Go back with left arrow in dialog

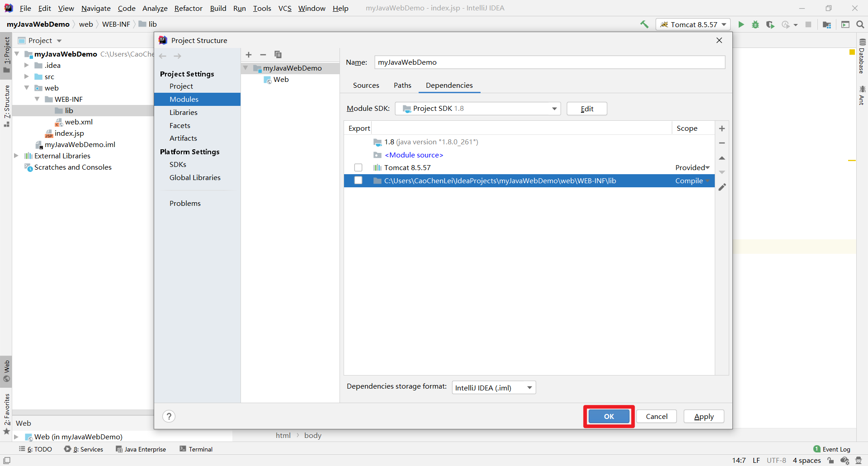pos(163,56)
